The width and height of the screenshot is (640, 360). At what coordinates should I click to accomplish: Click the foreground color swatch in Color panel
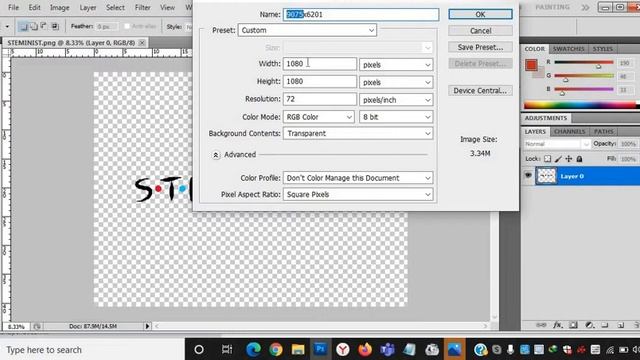(531, 65)
